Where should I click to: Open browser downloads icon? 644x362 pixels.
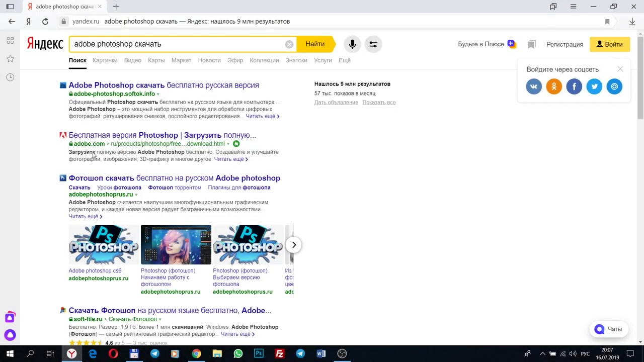pyautogui.click(x=632, y=21)
